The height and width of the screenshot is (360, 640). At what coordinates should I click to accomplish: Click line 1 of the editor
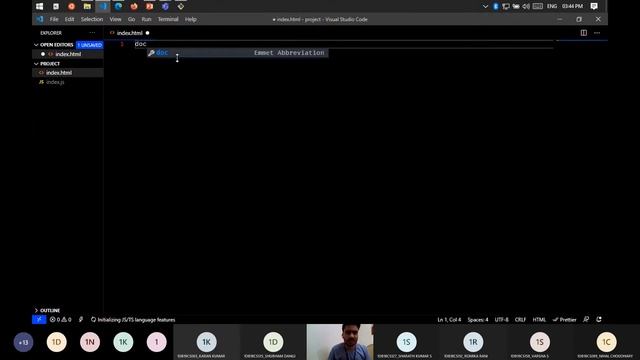(343, 44)
